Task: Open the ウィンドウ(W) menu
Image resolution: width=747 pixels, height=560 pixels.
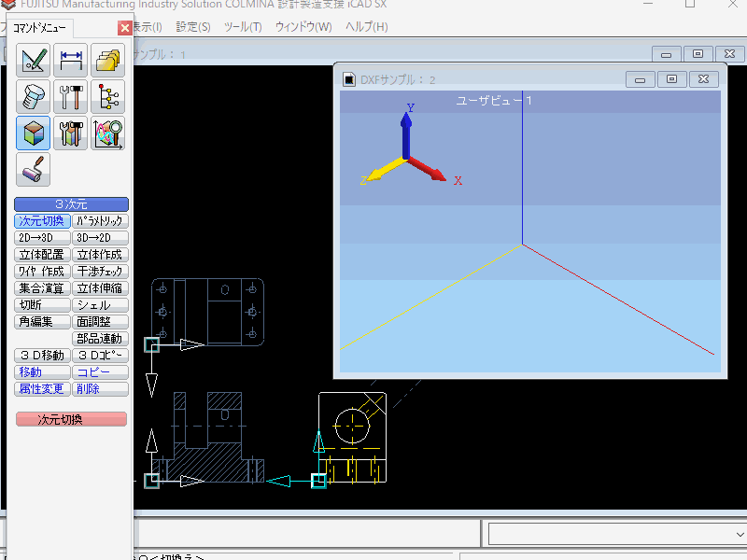Action: pyautogui.click(x=303, y=27)
